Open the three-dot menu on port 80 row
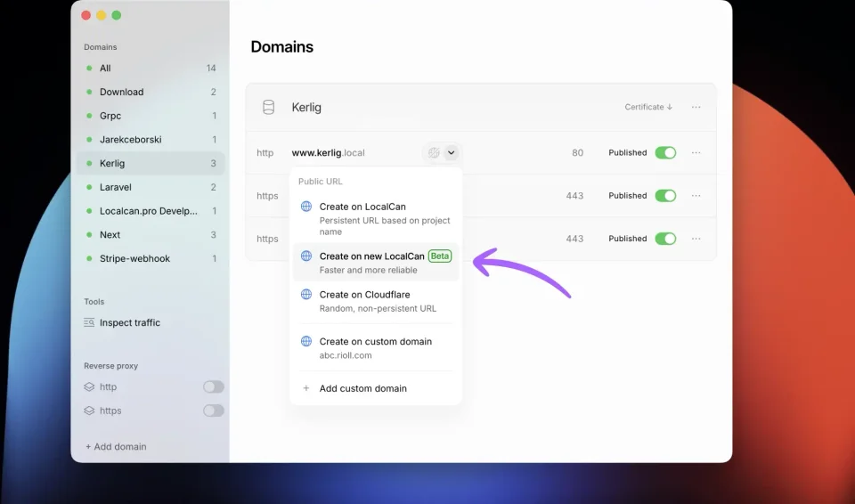This screenshot has width=855, height=504. click(x=696, y=153)
